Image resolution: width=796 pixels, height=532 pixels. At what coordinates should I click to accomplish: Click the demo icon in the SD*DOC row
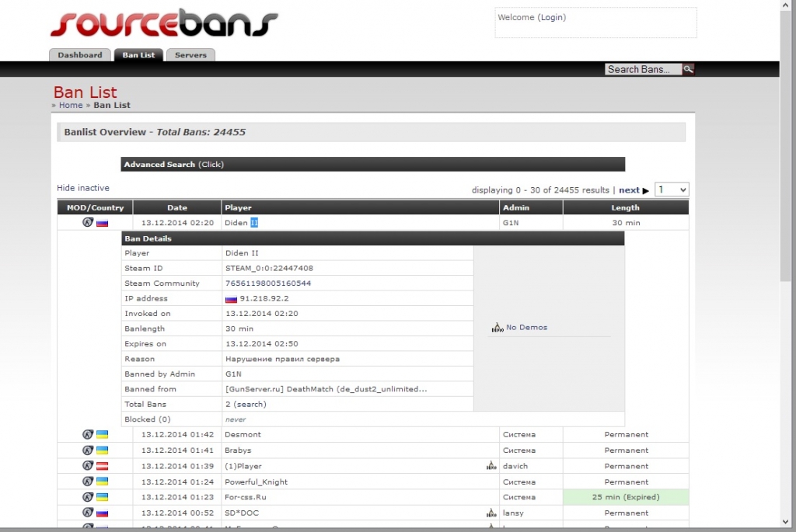pos(491,513)
